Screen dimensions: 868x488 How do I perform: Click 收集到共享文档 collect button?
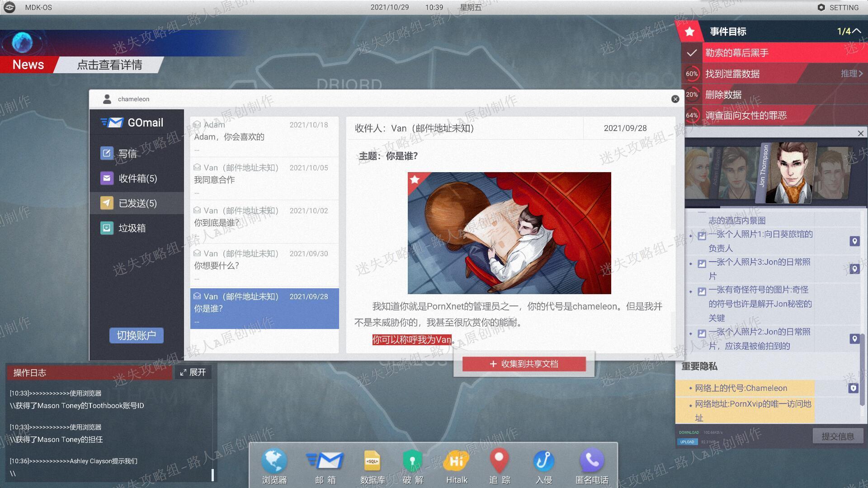pos(524,364)
